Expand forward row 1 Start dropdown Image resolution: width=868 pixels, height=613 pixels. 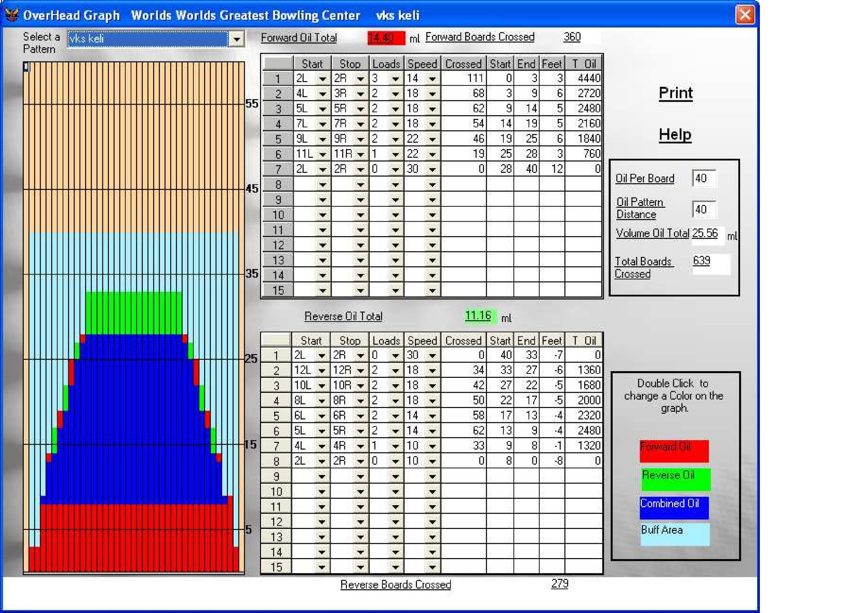tap(322, 79)
